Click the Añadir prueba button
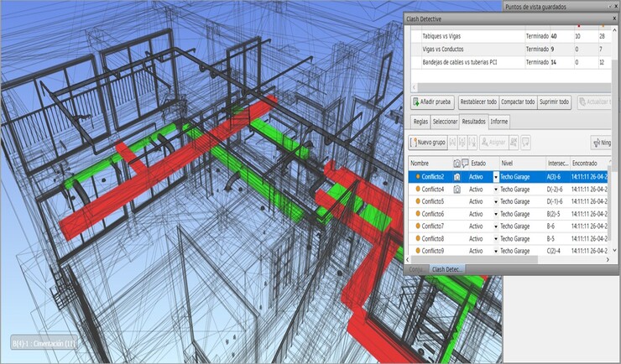This screenshot has width=621, height=364. (432, 102)
